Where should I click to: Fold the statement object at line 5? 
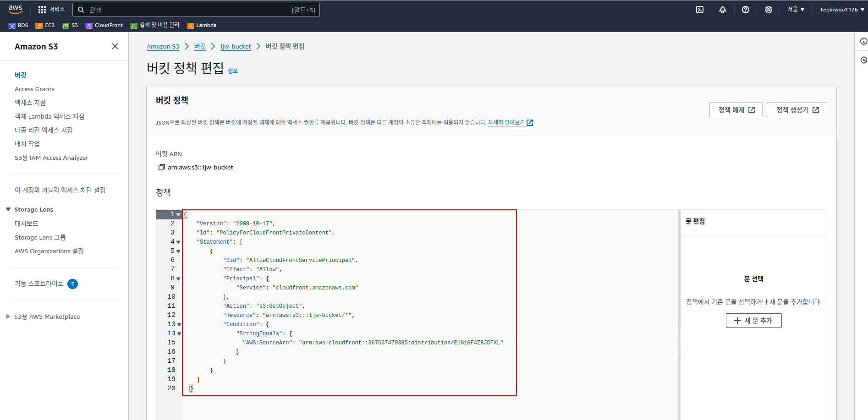coord(178,251)
